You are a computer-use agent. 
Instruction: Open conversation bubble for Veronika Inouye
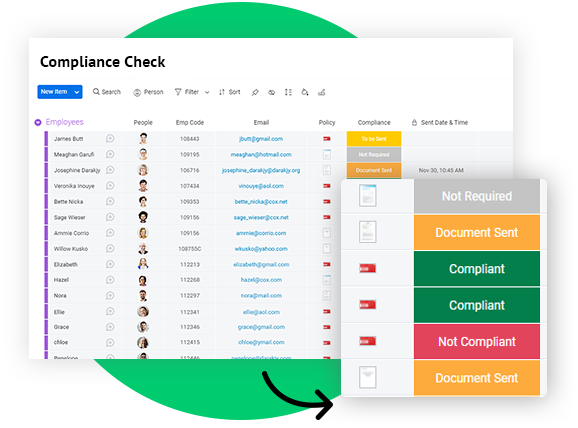click(x=110, y=185)
